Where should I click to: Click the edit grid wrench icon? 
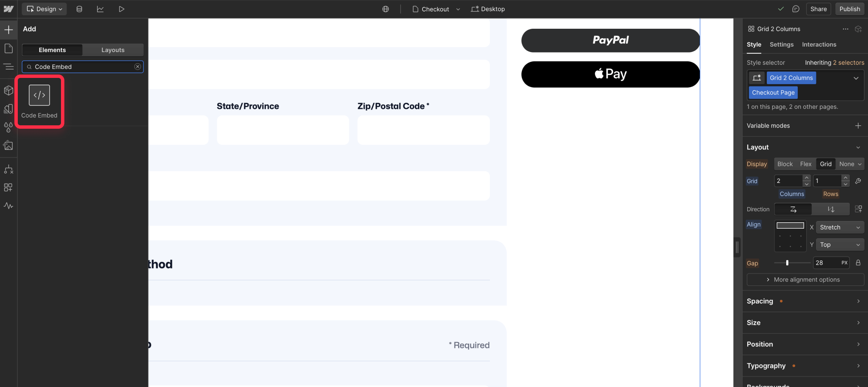858,181
